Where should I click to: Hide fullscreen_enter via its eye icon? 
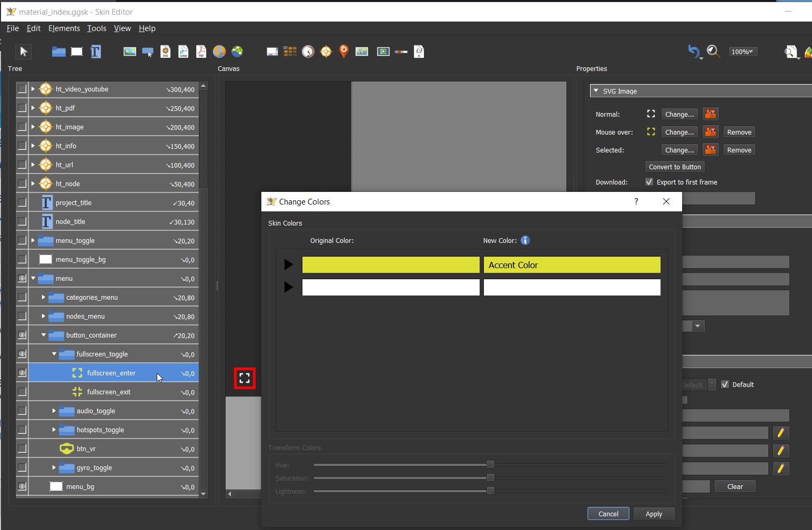pyautogui.click(x=22, y=373)
